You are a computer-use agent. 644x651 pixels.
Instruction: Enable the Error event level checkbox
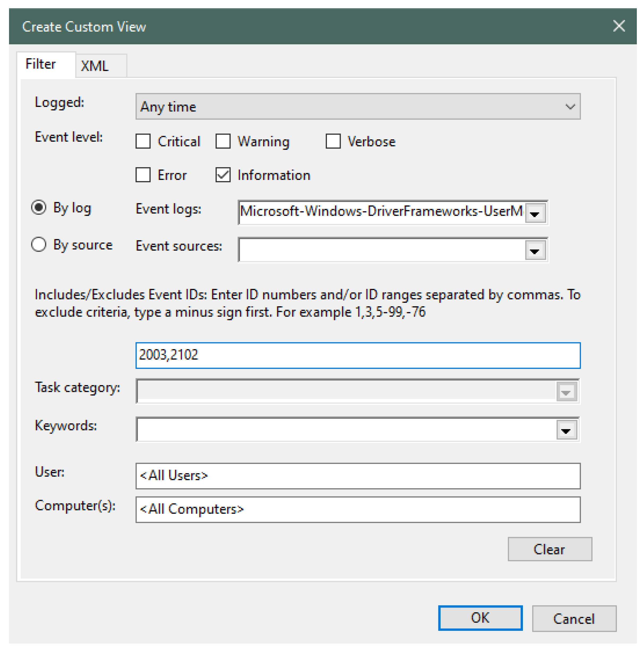(143, 175)
